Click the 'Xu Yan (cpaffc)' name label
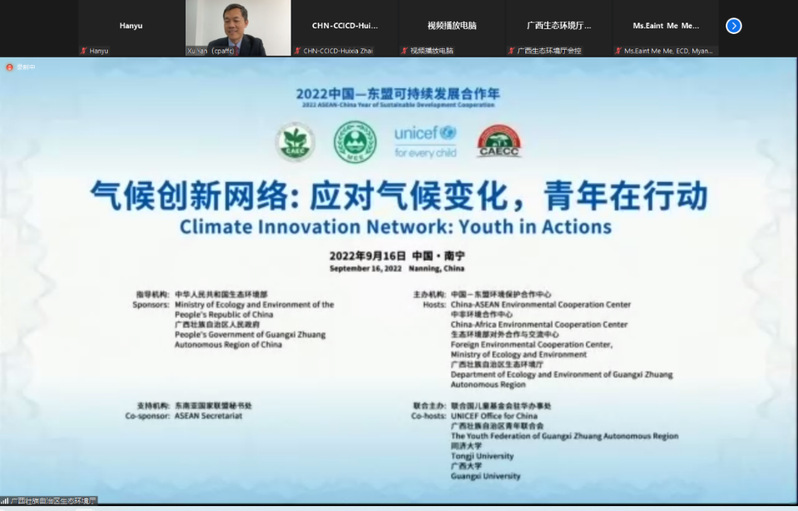This screenshot has width=798, height=511. [211, 51]
